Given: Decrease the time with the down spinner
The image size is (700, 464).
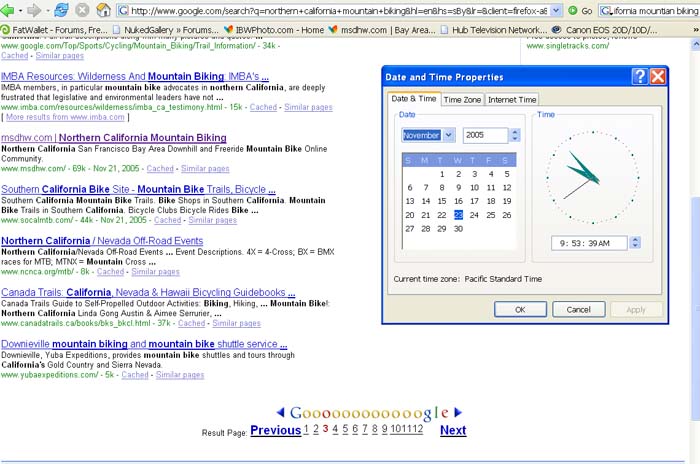Looking at the screenshot, I should tap(635, 246).
